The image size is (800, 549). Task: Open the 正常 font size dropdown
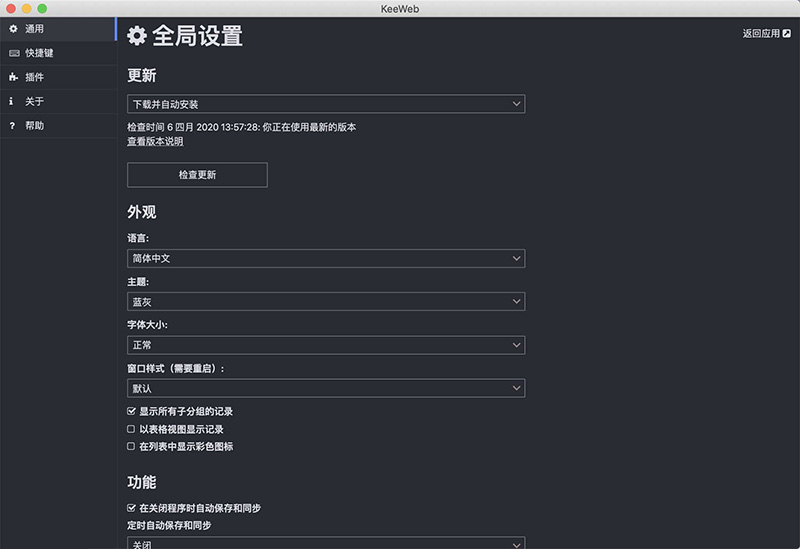coord(326,345)
